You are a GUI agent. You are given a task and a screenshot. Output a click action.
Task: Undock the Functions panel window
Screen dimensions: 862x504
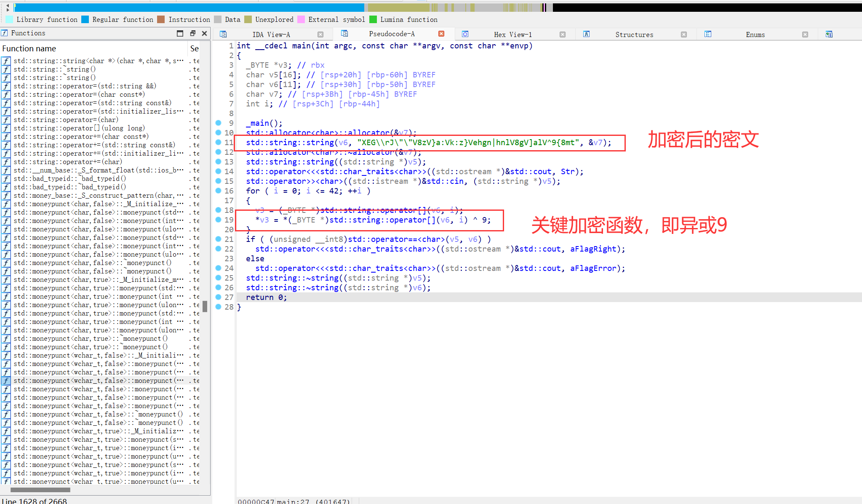pyautogui.click(x=193, y=33)
